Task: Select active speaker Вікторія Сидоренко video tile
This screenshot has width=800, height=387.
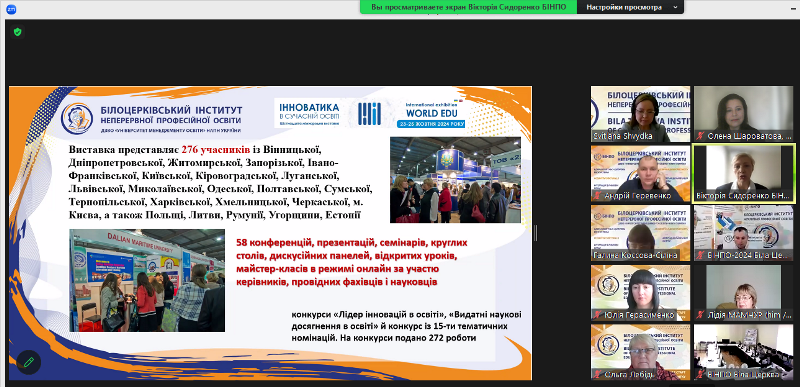Action: pos(743,173)
